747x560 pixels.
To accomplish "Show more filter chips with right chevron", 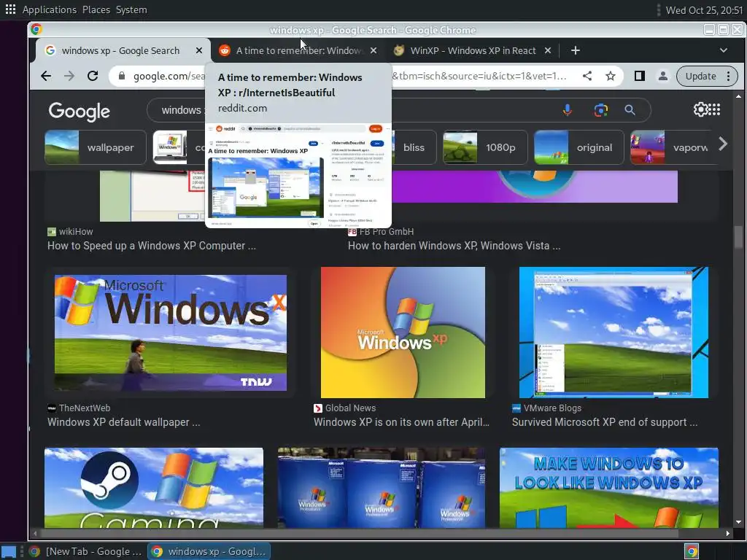I will point(723,144).
